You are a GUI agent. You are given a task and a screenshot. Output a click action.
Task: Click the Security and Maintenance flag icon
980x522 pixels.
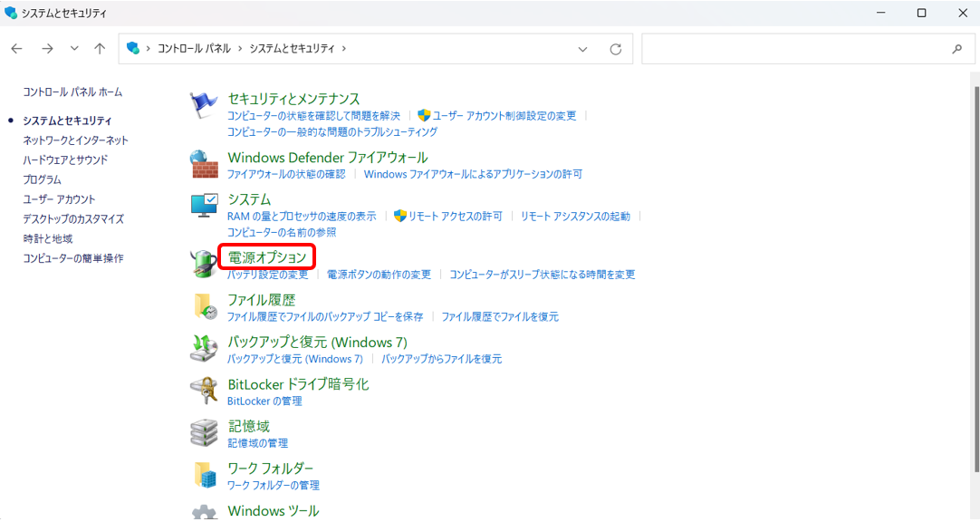coord(204,105)
